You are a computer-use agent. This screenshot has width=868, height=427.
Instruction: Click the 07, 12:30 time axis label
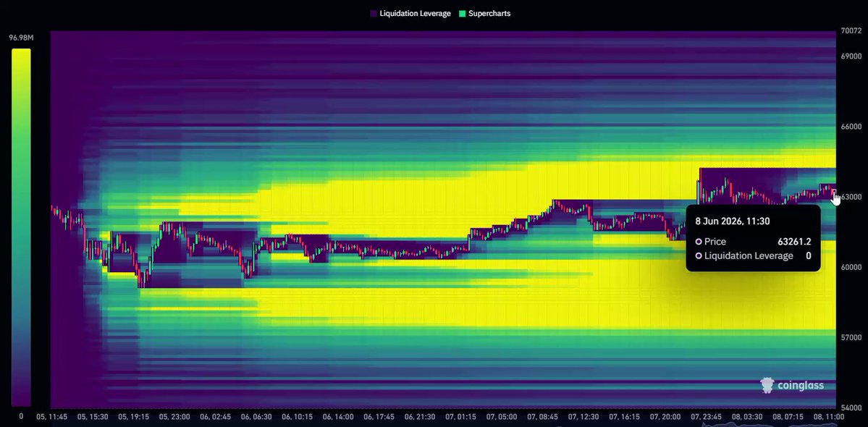583,416
